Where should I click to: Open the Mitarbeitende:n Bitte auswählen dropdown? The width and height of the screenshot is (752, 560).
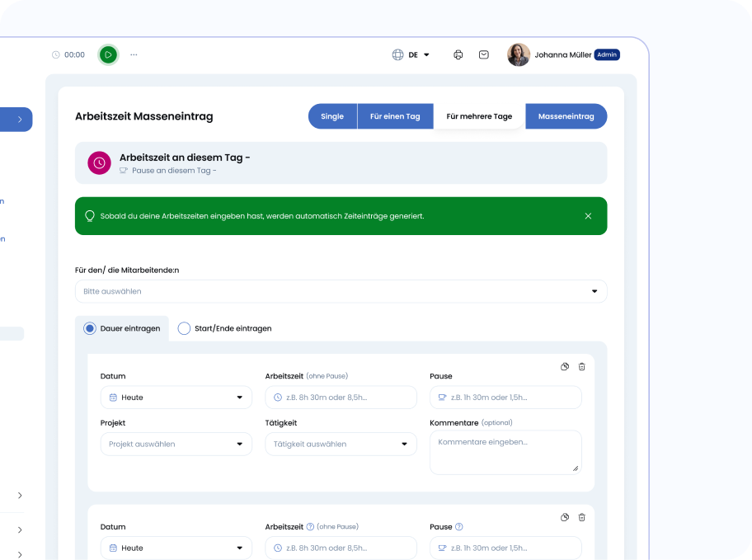(x=341, y=291)
